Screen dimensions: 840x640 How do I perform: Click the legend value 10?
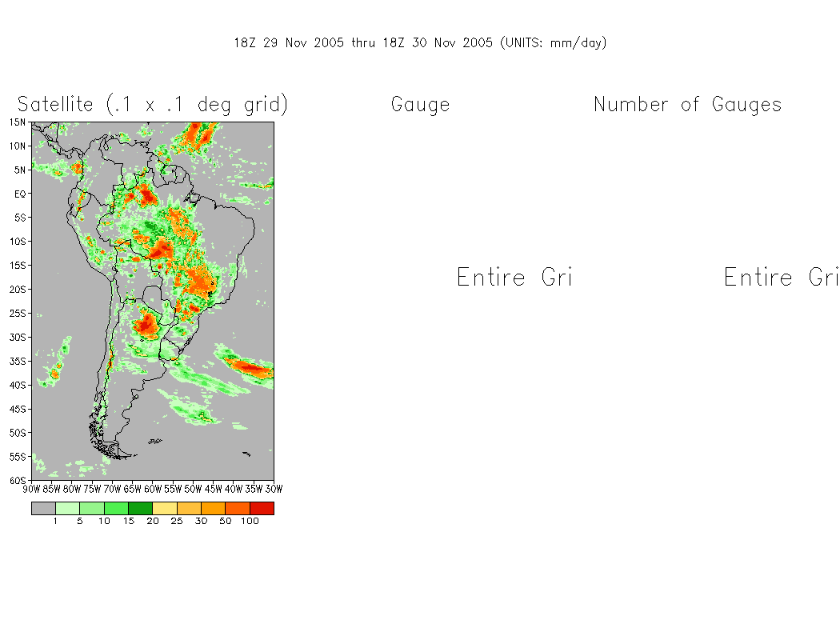[x=105, y=521]
